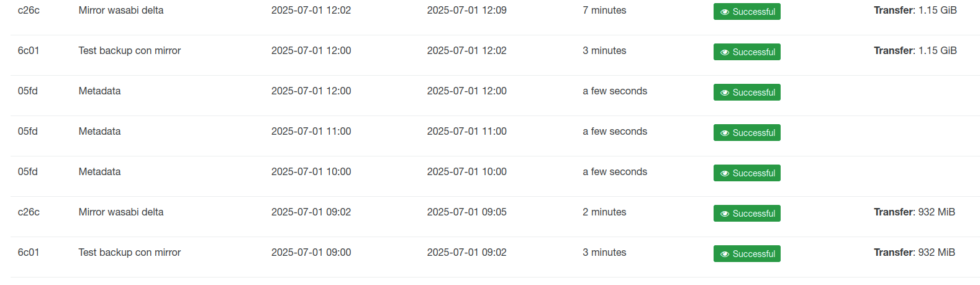The width and height of the screenshot is (980, 285).
Task: Select Metadata job name at 10:00 row
Action: pos(99,172)
